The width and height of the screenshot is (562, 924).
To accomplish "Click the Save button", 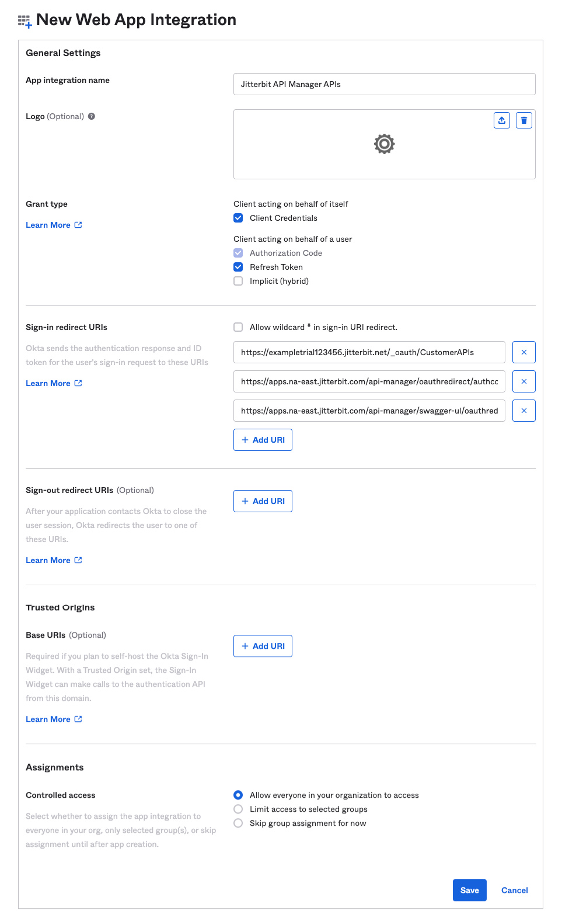I will pos(469,890).
